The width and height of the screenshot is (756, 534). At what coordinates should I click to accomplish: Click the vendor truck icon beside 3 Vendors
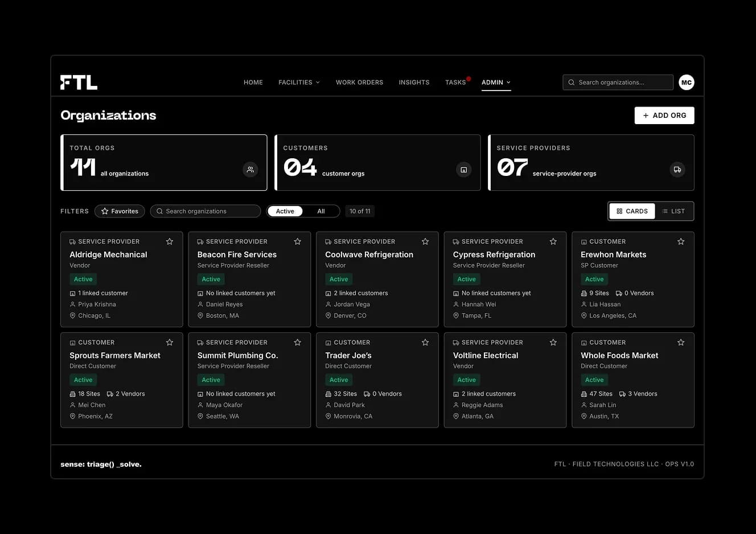point(622,394)
